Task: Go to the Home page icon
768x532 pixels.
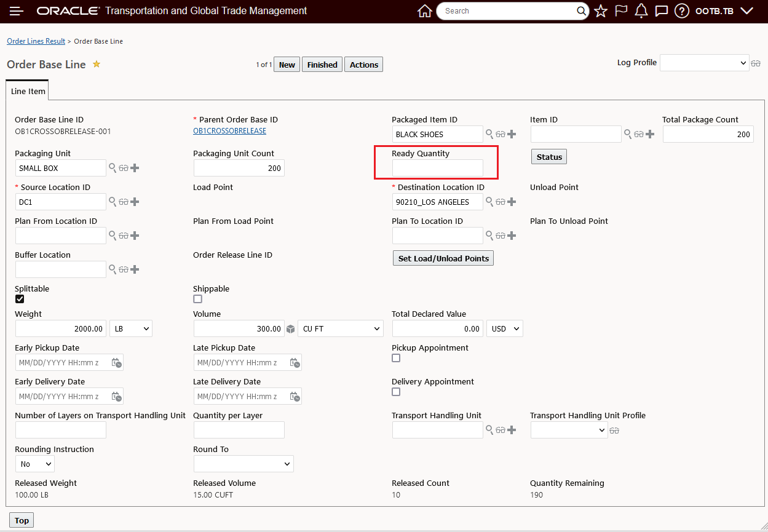Action: [424, 11]
